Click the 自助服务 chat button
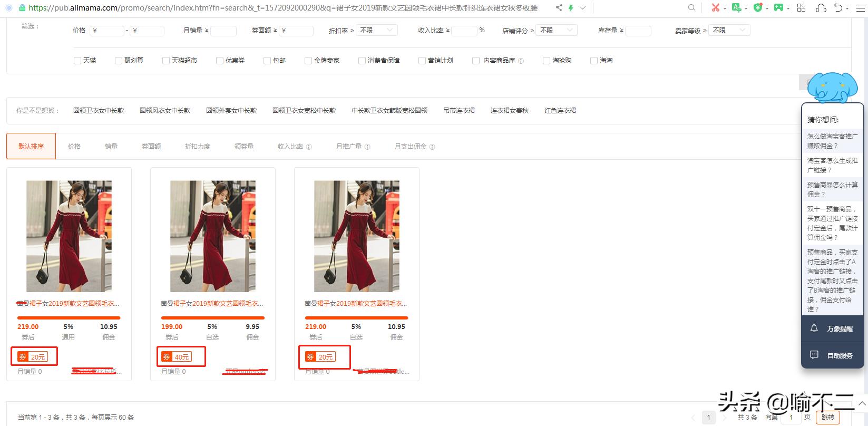The image size is (868, 426). tap(833, 355)
